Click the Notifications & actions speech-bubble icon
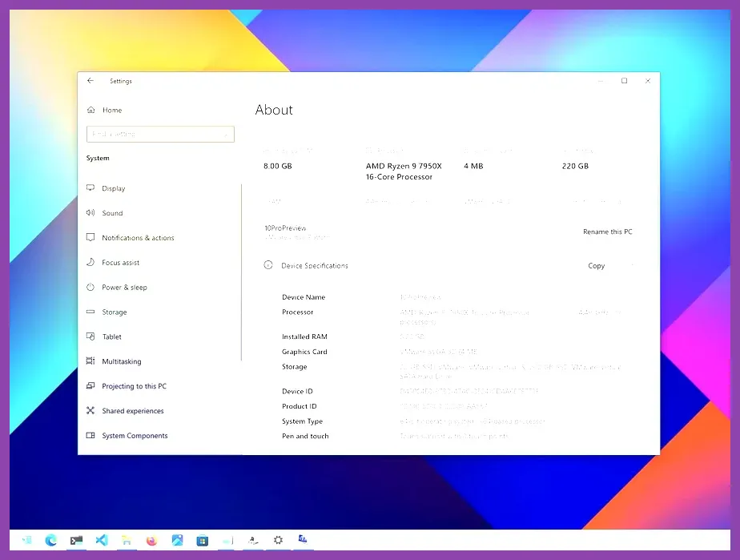 (90, 237)
